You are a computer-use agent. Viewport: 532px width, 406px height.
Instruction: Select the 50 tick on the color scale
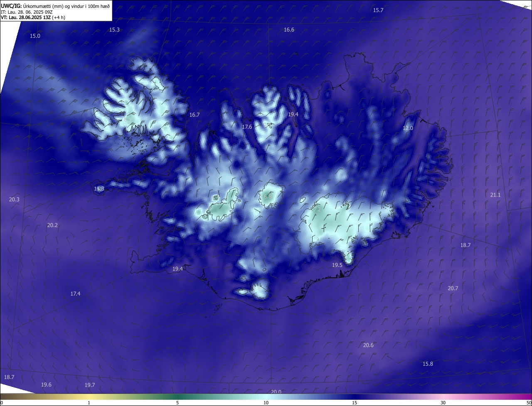[x=529, y=403]
